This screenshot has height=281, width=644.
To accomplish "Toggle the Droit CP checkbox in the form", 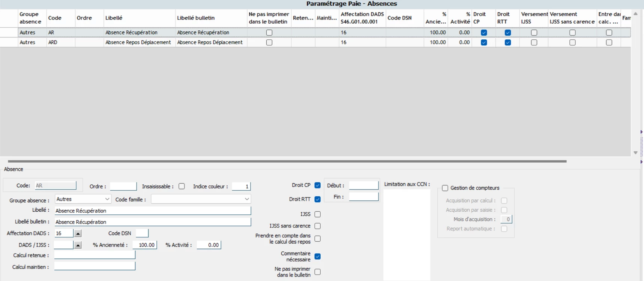I will [318, 185].
